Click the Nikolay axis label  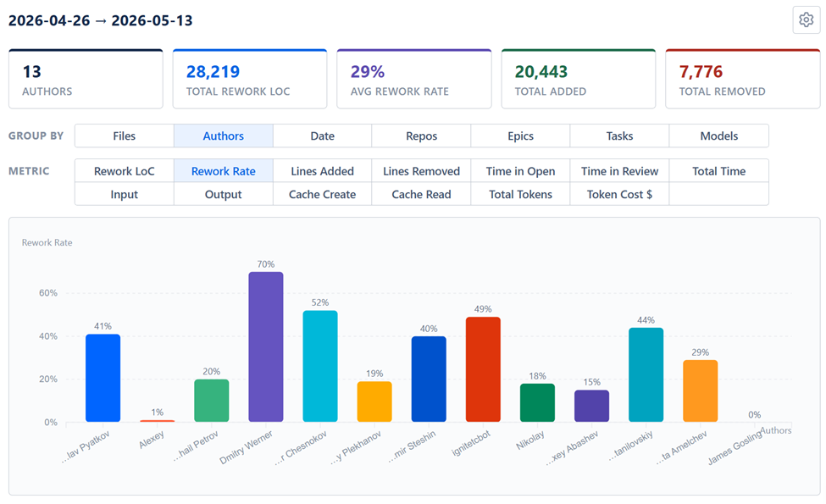tap(530, 440)
